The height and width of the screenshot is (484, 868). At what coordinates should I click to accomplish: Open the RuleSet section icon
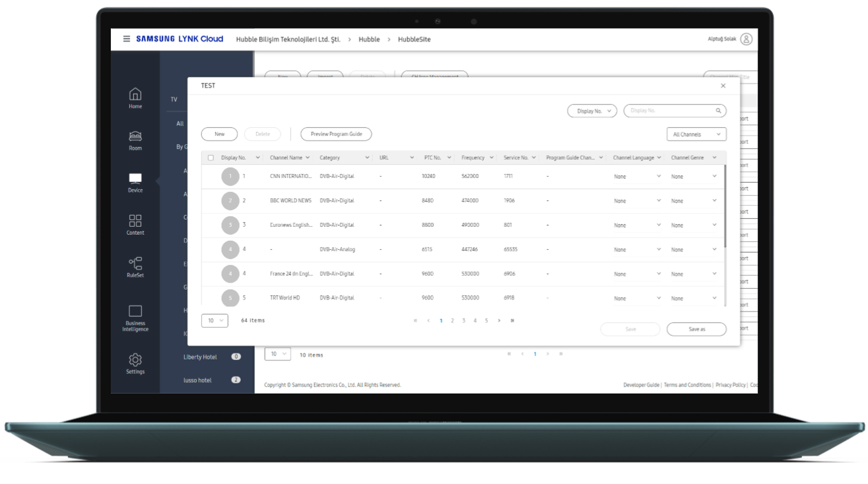135,266
